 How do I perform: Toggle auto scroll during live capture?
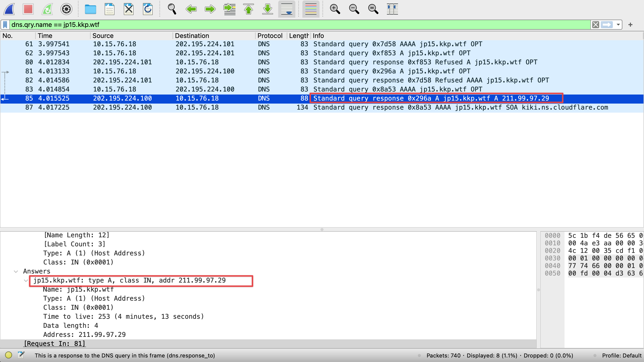tap(287, 9)
